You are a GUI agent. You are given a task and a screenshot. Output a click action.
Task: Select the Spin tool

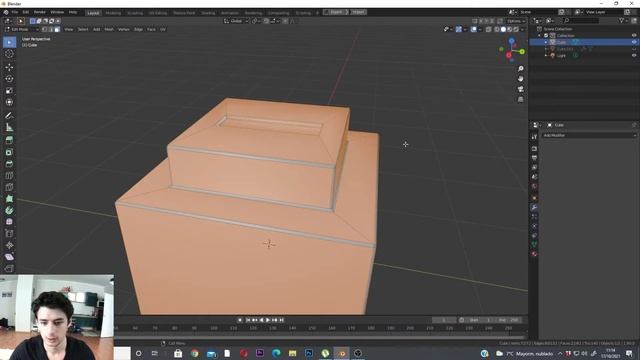click(x=9, y=211)
